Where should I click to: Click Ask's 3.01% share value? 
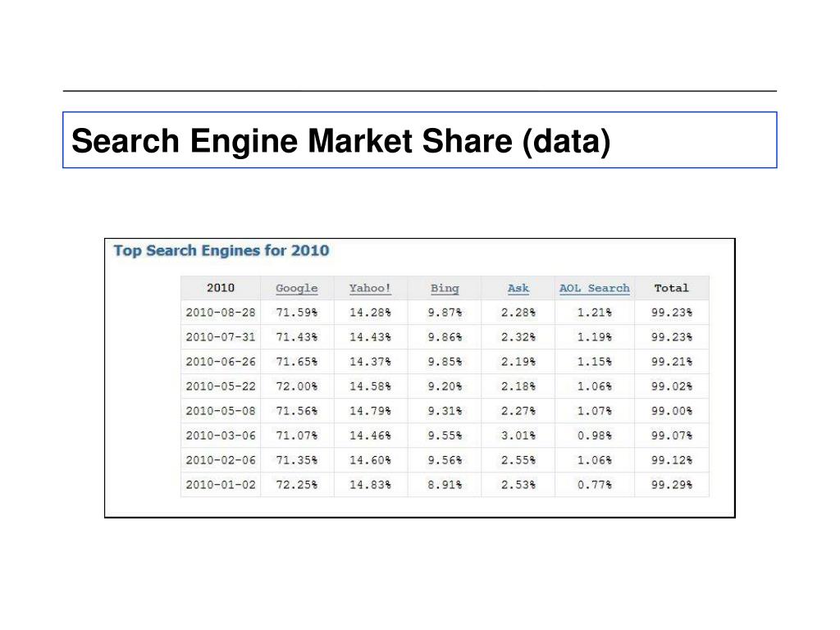(x=518, y=436)
